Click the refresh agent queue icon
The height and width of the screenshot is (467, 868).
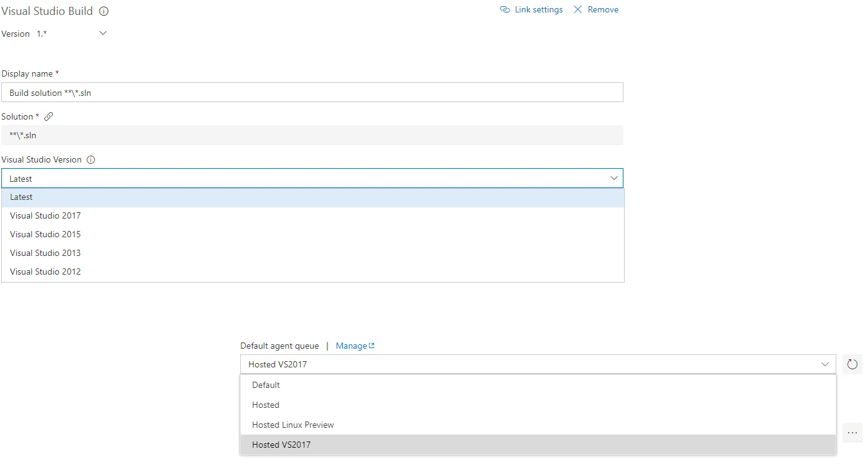[852, 364]
